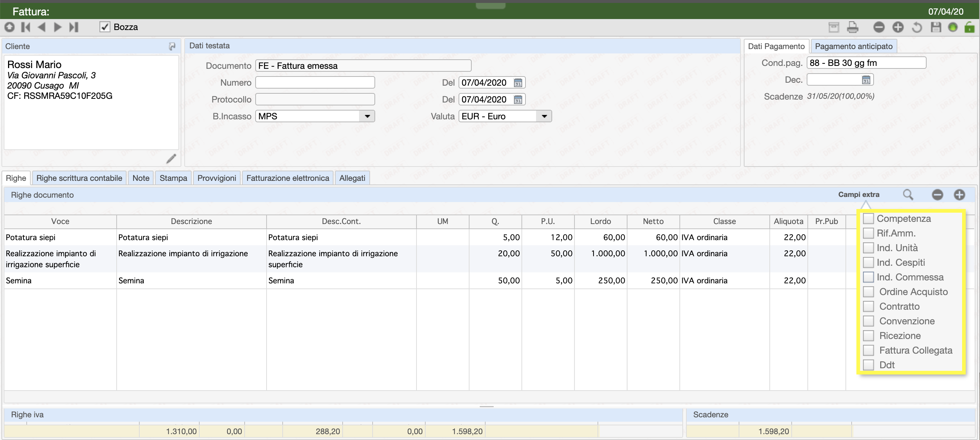The width and height of the screenshot is (980, 440).
Task: Click the Descrizione column header
Action: pos(191,221)
